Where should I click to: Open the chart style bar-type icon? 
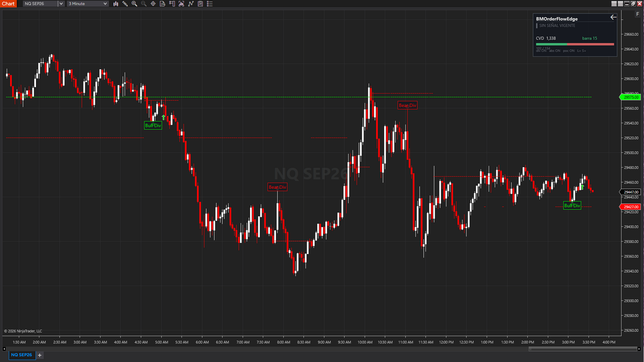[x=116, y=4]
